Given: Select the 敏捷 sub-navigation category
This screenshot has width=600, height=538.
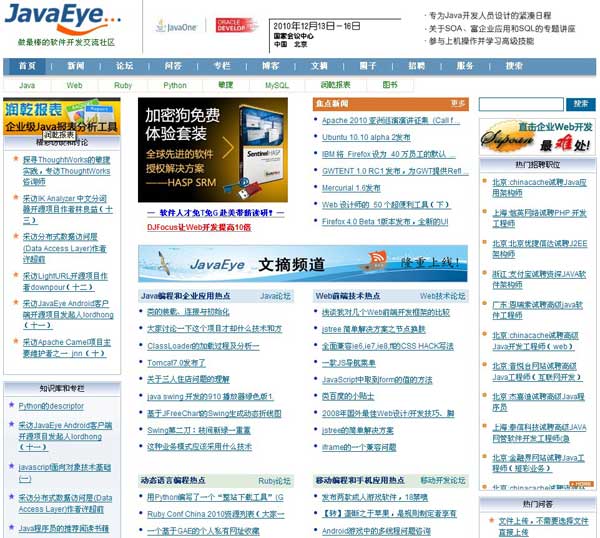Looking at the screenshot, I should pyautogui.click(x=225, y=85).
